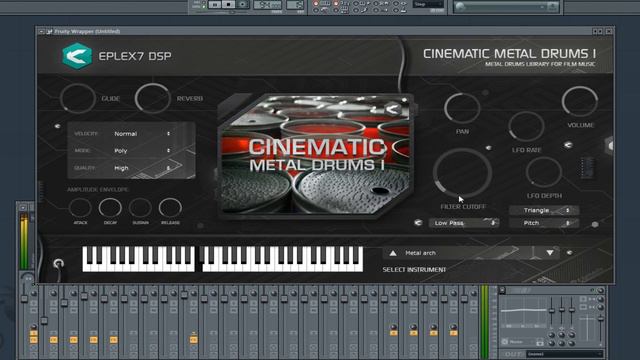Screen dimensions: 640x360
Task: Click the mixer EQ graph display
Action: click(523, 313)
